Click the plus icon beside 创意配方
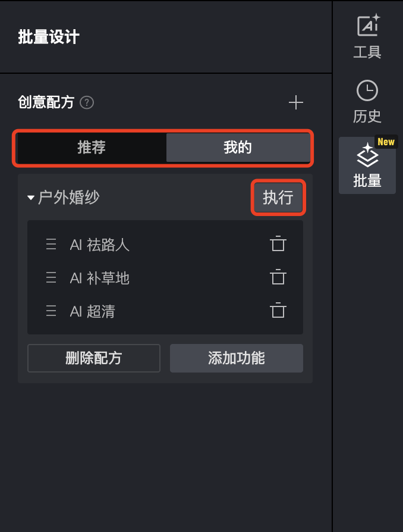This screenshot has height=532, width=403. coord(296,103)
